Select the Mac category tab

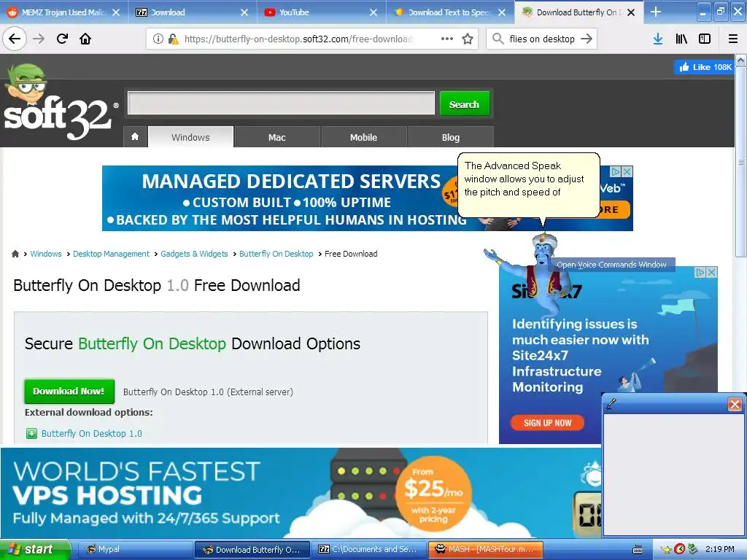[x=276, y=137]
